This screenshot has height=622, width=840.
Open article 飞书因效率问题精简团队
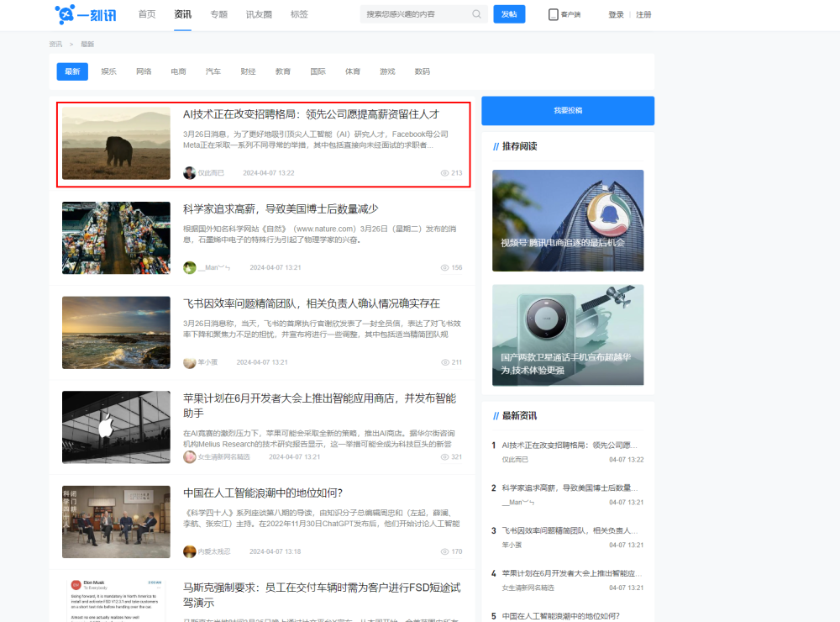point(312,304)
